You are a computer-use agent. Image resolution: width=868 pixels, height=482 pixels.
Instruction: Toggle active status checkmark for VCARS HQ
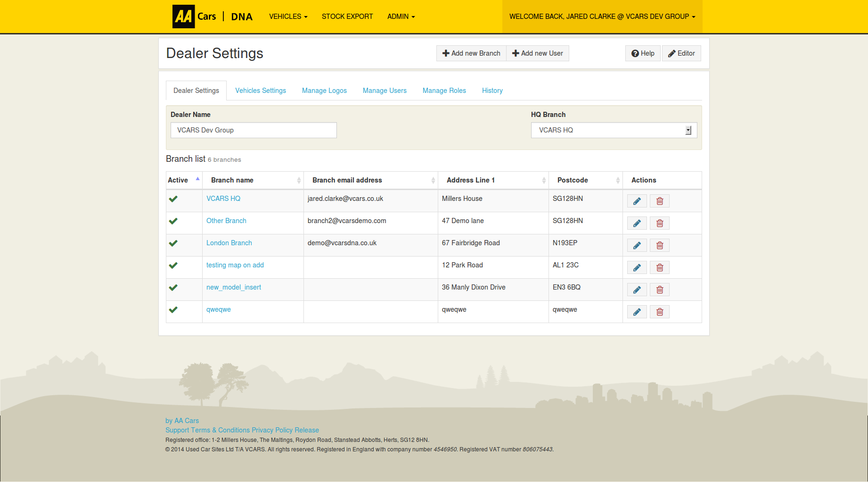(173, 199)
